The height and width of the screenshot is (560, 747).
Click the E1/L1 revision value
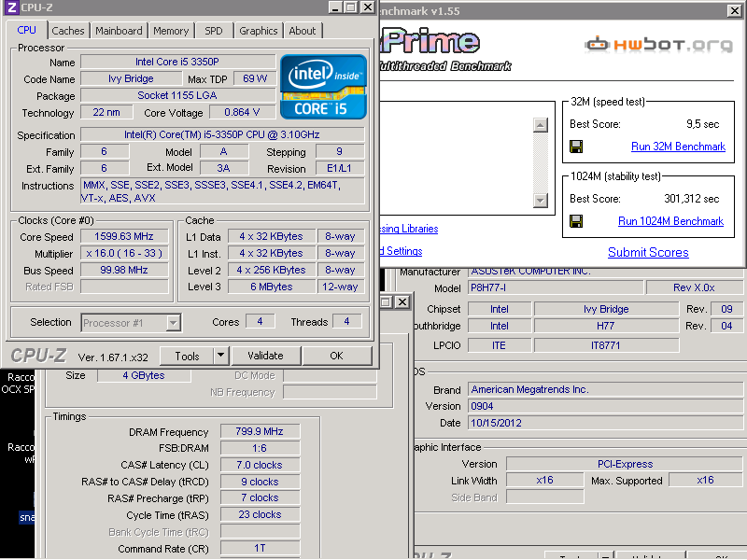pos(339,169)
